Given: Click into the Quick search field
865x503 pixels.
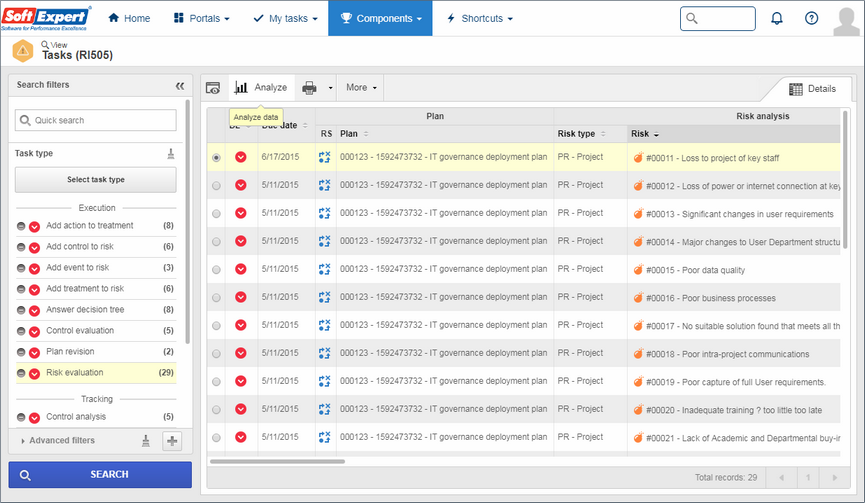Looking at the screenshot, I should (95, 120).
